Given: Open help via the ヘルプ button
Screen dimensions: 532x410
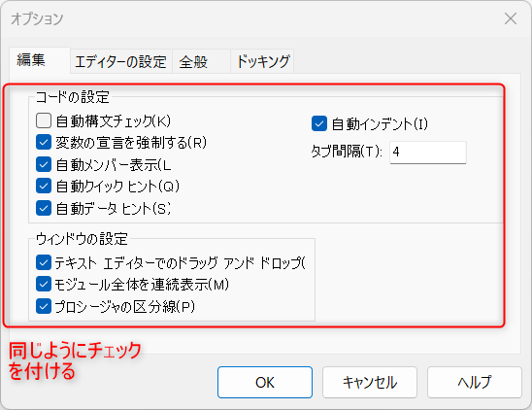Looking at the screenshot, I should tap(475, 382).
